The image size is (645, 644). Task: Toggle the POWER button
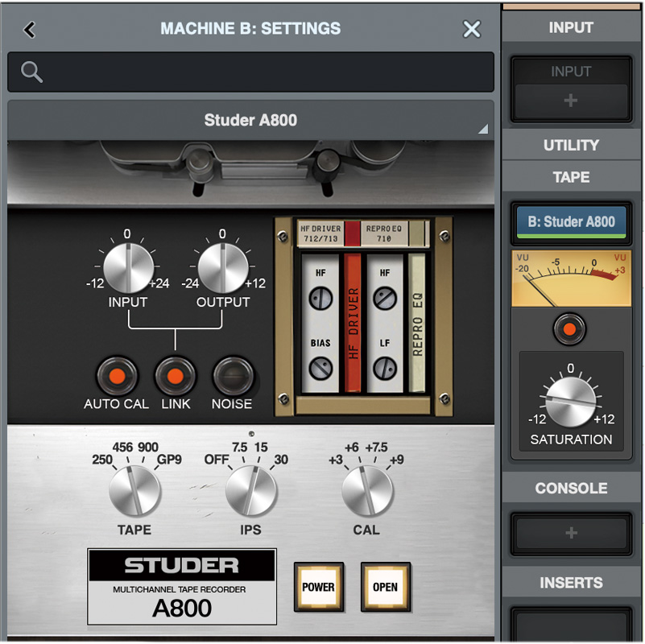[318, 587]
